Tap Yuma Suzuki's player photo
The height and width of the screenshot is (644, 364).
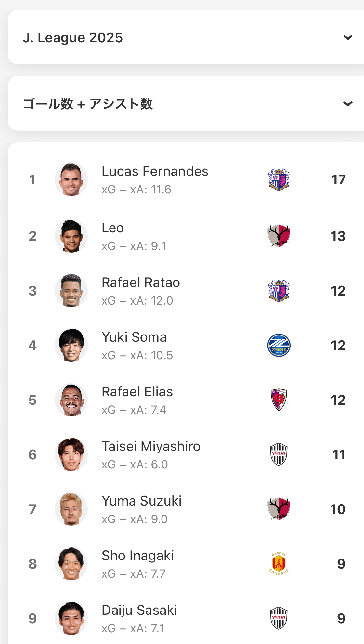click(71, 509)
